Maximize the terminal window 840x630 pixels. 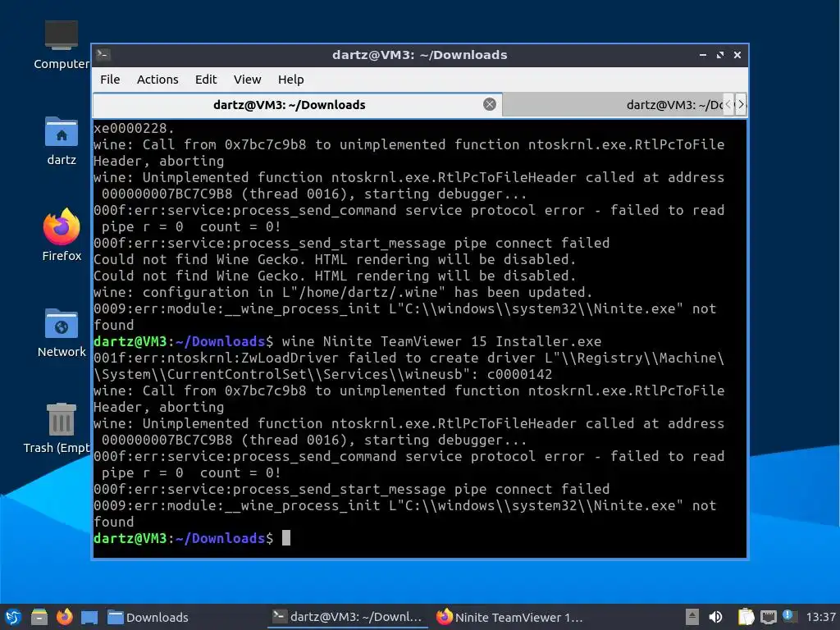[720, 55]
